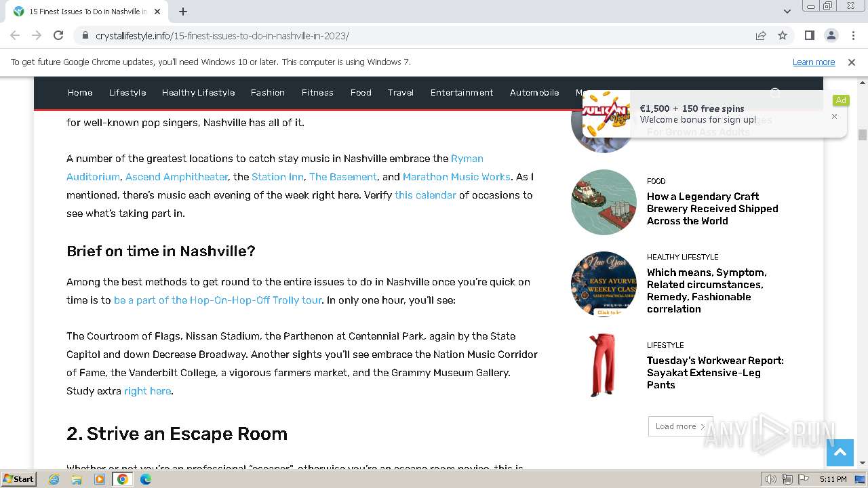
Task: Open a new tab with the plus button
Action: click(x=183, y=12)
